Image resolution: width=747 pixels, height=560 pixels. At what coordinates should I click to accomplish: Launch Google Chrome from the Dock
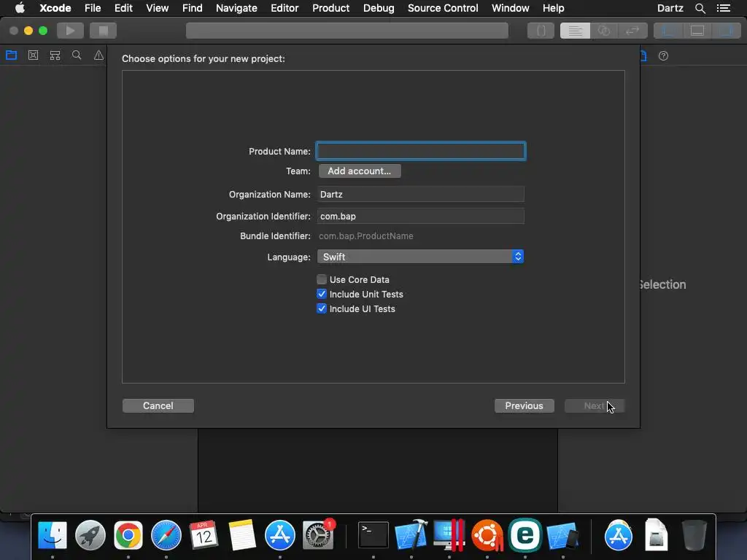click(x=128, y=535)
